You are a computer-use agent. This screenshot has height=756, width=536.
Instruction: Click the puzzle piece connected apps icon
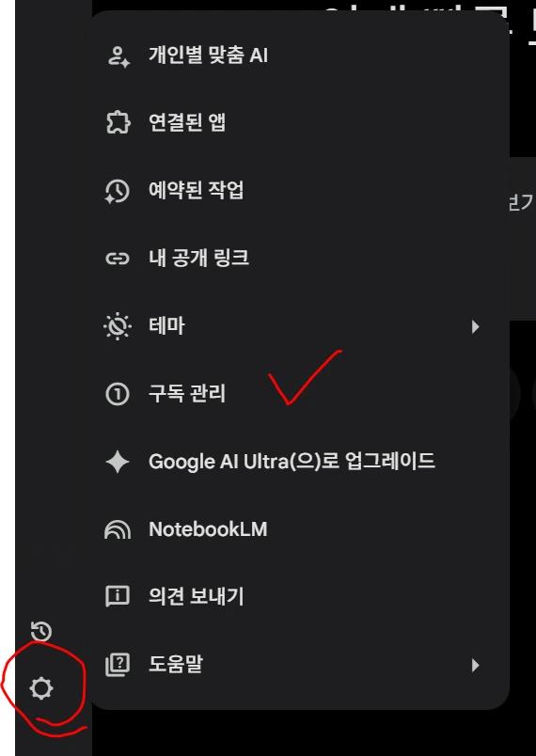click(118, 123)
